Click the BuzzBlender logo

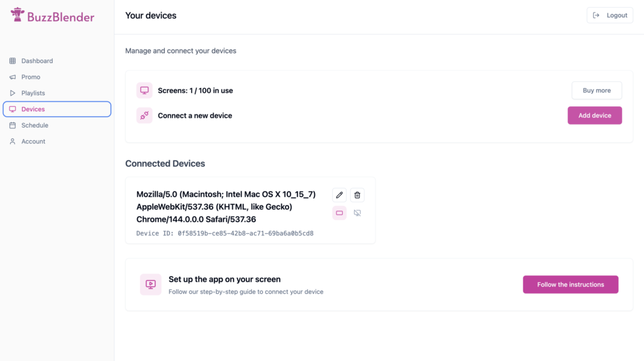click(53, 16)
